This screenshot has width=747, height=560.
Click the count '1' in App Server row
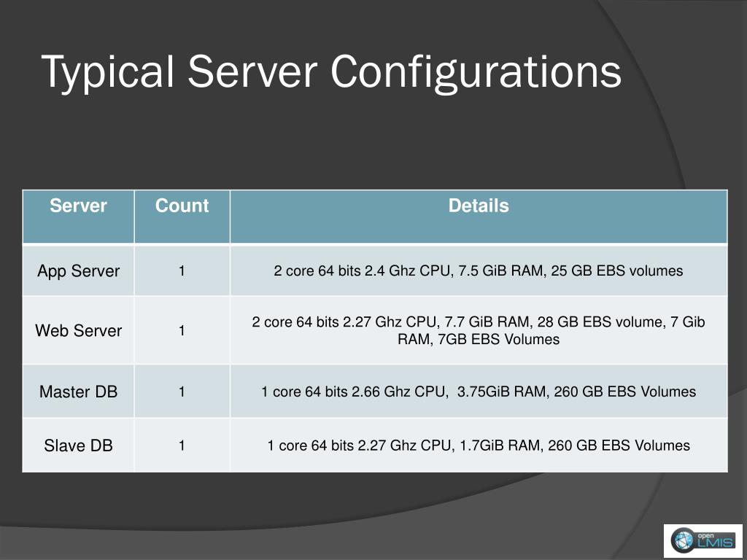coord(182,271)
